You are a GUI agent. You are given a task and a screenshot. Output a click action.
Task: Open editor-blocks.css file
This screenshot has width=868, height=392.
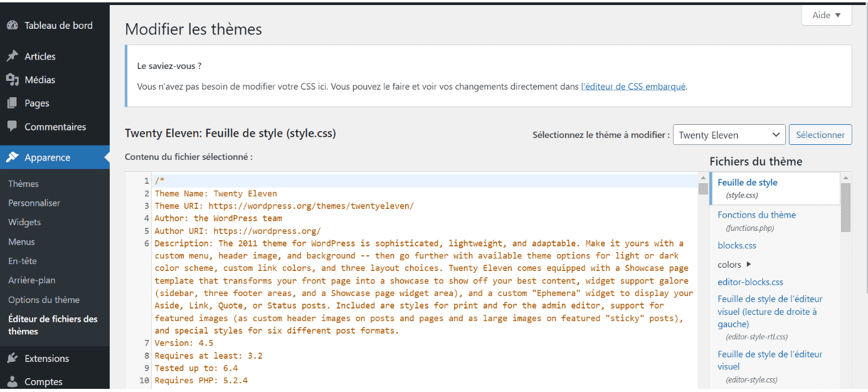coord(750,282)
